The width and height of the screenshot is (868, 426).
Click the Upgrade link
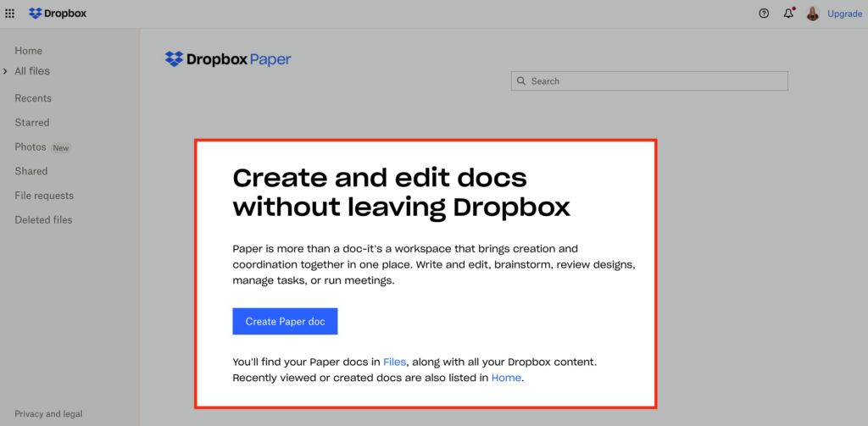(844, 14)
